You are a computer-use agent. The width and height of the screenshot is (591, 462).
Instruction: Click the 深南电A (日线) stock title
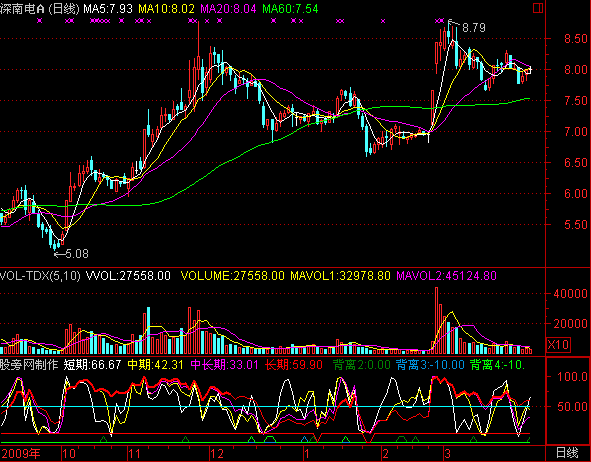40,9
